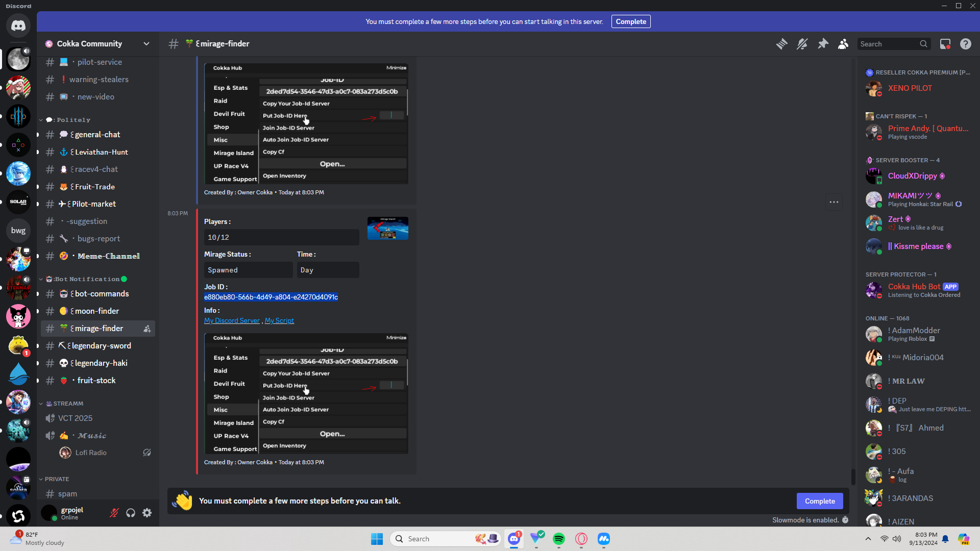980x551 pixels.
Task: Open the spam channel
Action: coord(98,494)
